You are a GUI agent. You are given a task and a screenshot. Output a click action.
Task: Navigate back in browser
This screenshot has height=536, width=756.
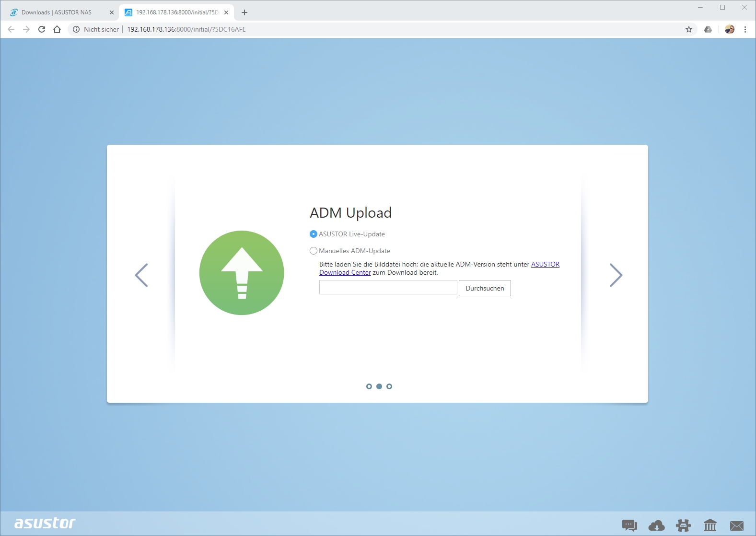(x=11, y=29)
